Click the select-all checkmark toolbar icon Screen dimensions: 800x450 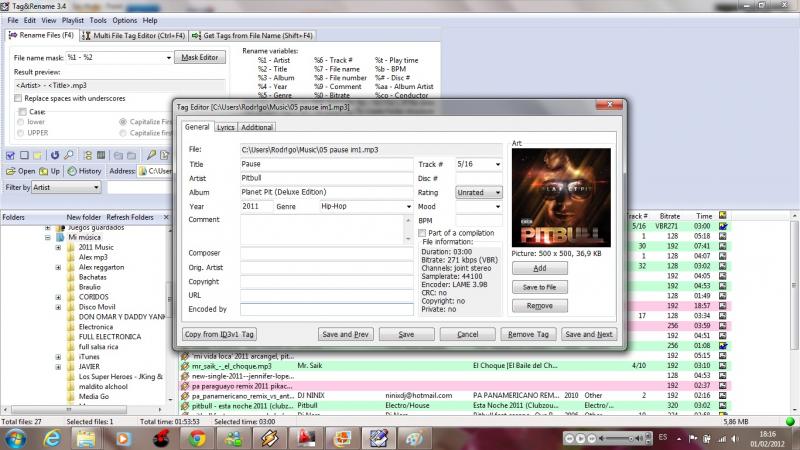[x=11, y=155]
